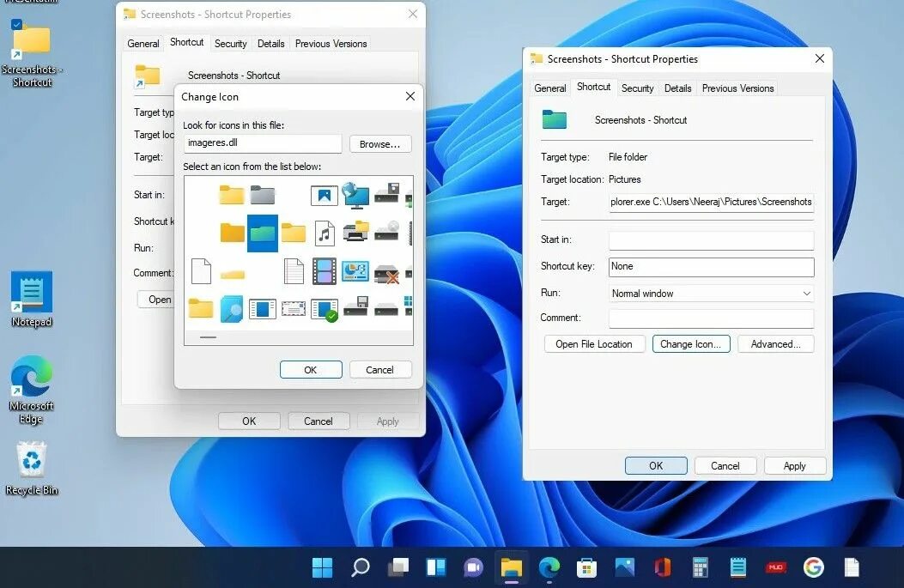Select the window with green checkmark icon
Image resolution: width=904 pixels, height=588 pixels.
click(x=324, y=310)
